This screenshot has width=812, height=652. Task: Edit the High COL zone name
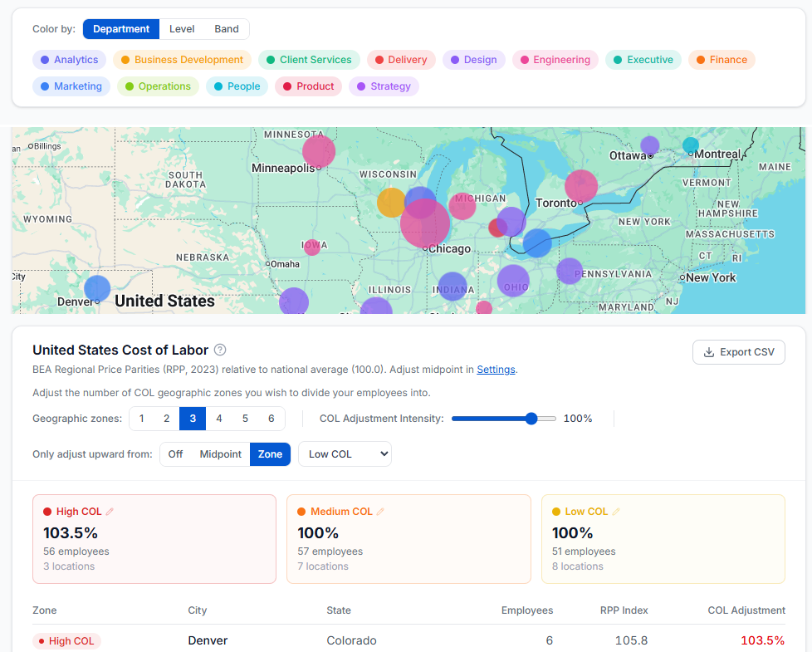[110, 512]
